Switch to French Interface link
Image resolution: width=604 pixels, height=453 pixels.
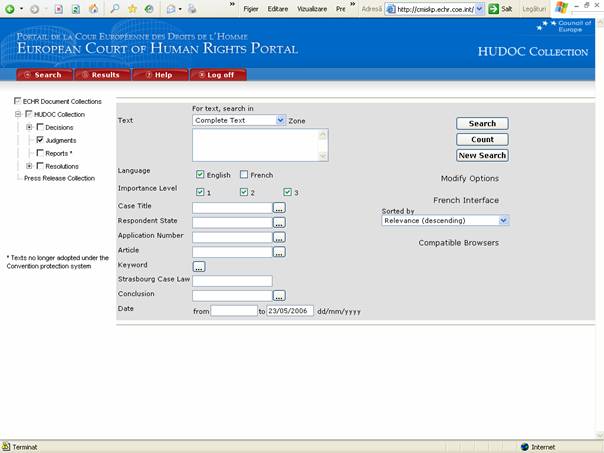click(466, 200)
